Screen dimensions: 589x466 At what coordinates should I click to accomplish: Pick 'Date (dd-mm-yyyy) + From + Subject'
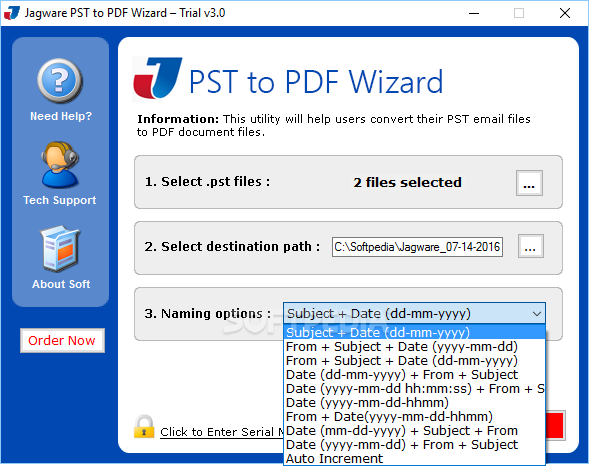pyautogui.click(x=414, y=375)
